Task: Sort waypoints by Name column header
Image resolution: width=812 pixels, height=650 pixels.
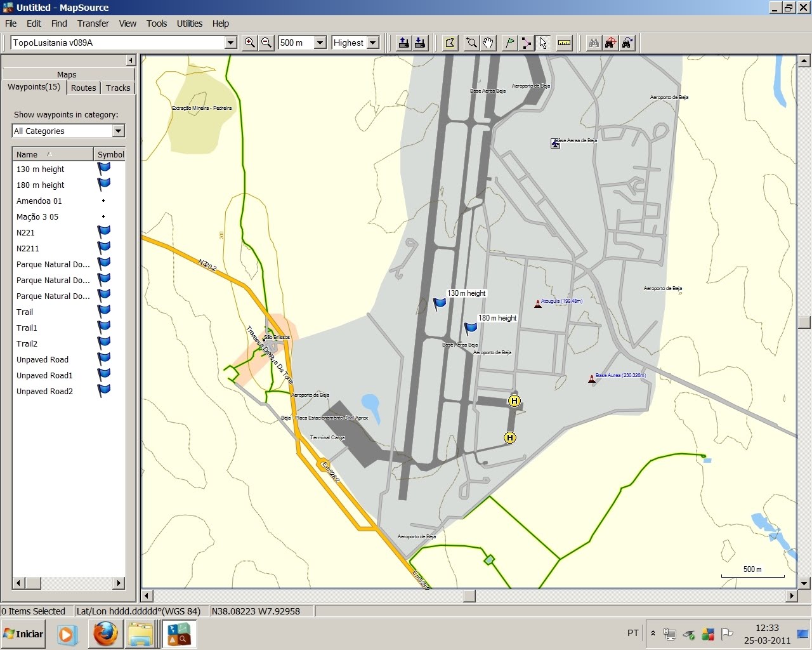Action: tap(53, 154)
